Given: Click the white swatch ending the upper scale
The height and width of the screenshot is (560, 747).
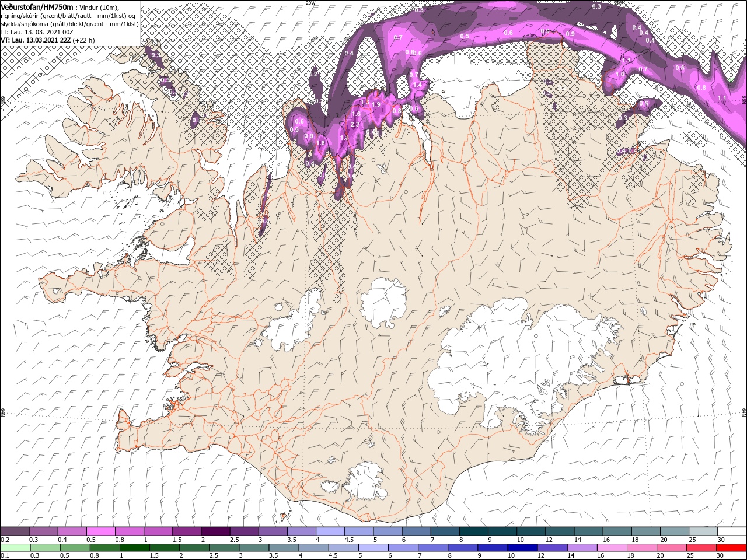Looking at the screenshot, I should click(x=732, y=531).
